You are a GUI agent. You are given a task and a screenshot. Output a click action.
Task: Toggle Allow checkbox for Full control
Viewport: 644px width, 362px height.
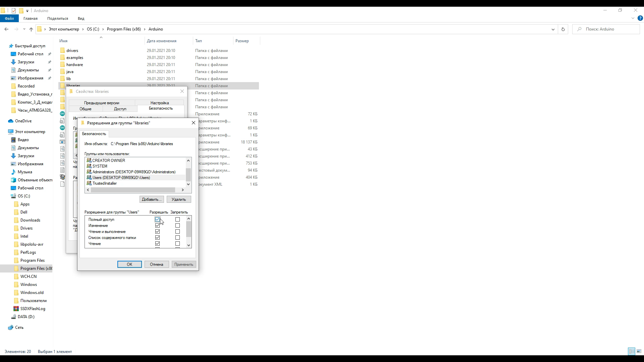157,220
